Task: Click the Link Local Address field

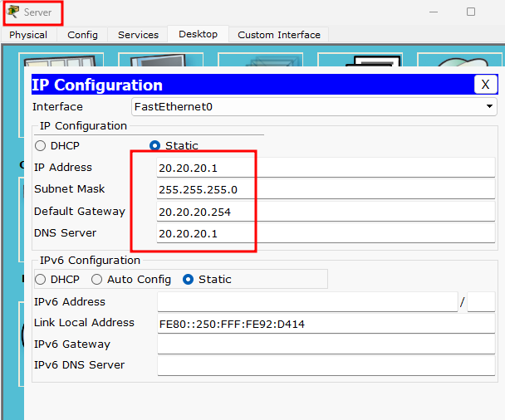Action: click(326, 324)
